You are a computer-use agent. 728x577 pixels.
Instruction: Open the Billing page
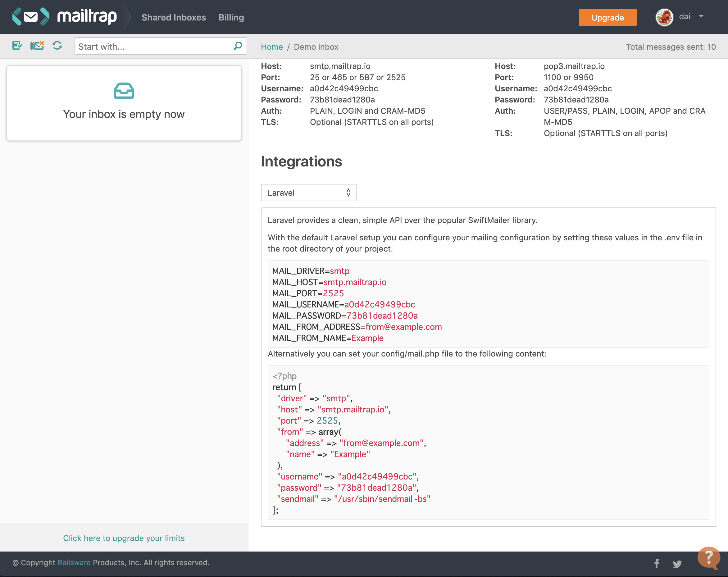tap(231, 18)
